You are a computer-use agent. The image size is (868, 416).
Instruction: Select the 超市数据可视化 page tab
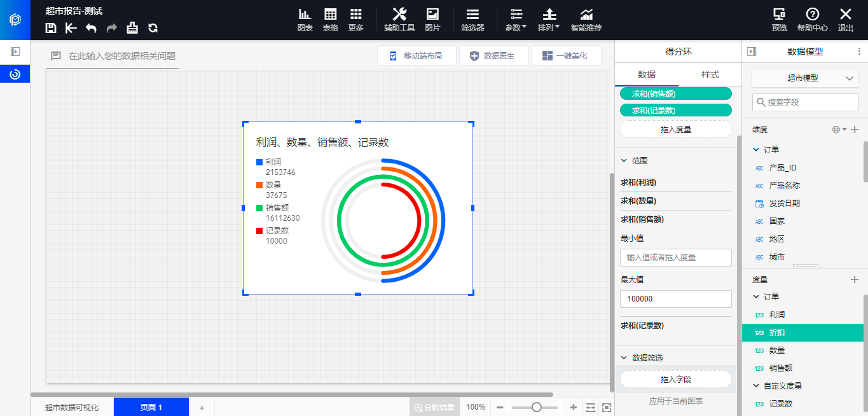pyautogui.click(x=72, y=407)
